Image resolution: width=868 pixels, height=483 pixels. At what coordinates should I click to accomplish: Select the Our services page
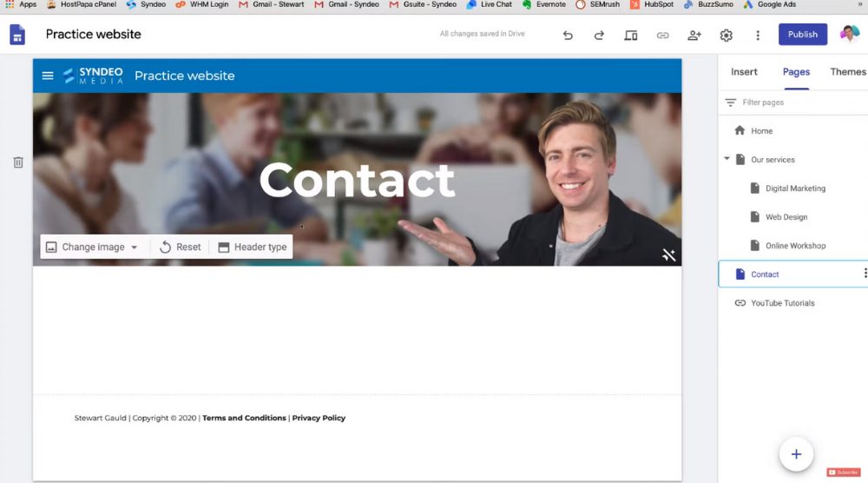pyautogui.click(x=773, y=160)
